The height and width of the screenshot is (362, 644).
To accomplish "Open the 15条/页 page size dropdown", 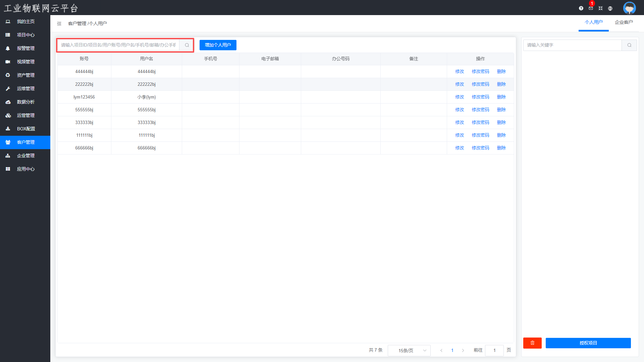I will pyautogui.click(x=409, y=350).
